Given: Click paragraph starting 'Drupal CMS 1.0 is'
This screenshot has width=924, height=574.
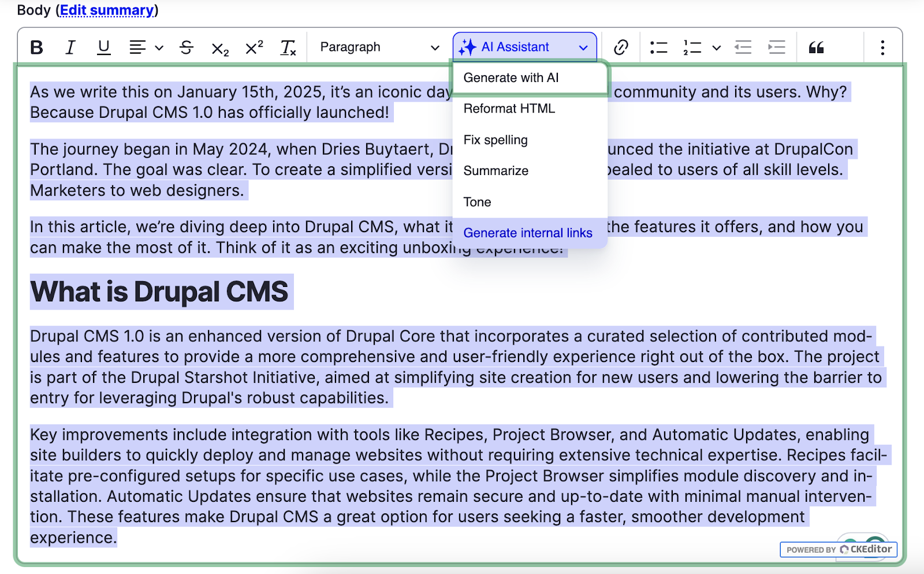Looking at the screenshot, I should (457, 367).
